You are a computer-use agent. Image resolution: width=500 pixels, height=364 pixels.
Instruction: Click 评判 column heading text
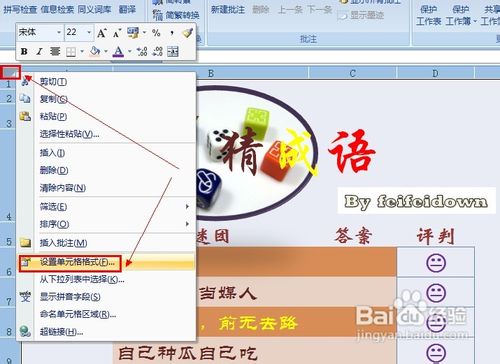435,236
